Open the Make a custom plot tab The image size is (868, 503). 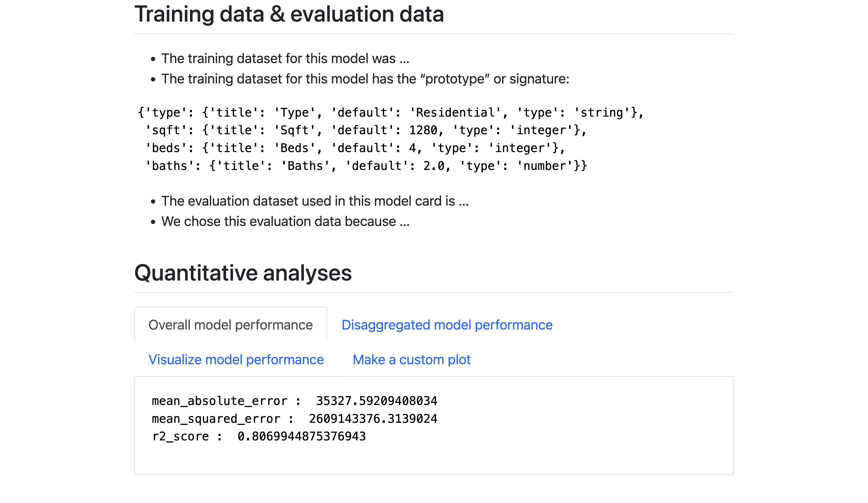(x=411, y=359)
